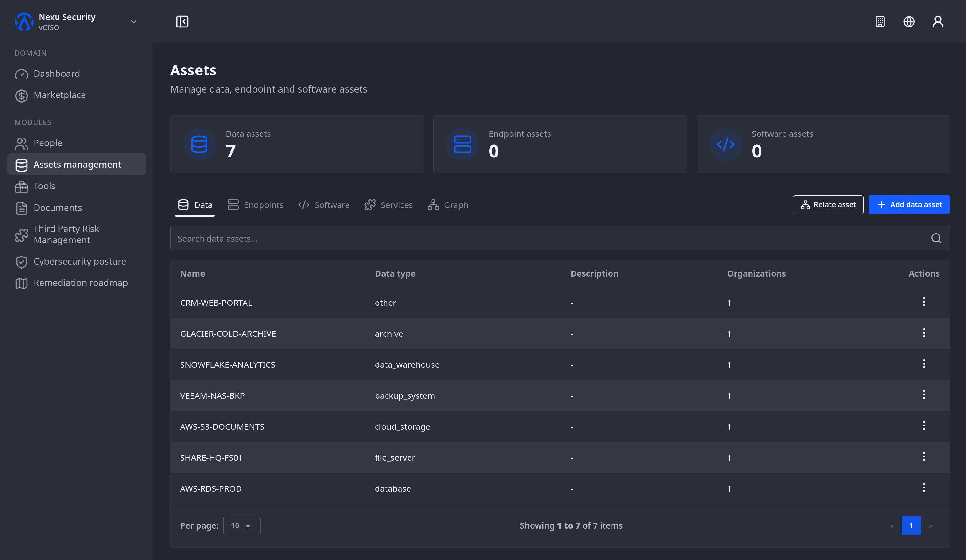This screenshot has width=966, height=560.
Task: Click the archive type cell
Action: (x=389, y=334)
